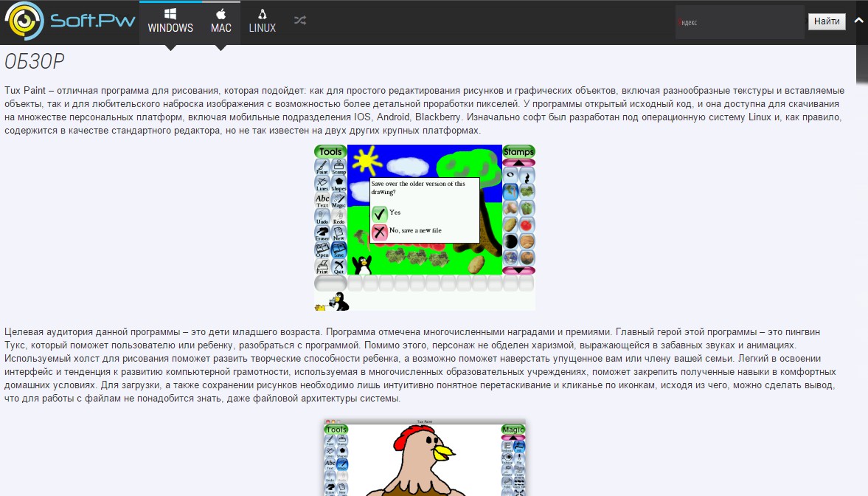Click the shuffle random arrows icon

point(300,21)
